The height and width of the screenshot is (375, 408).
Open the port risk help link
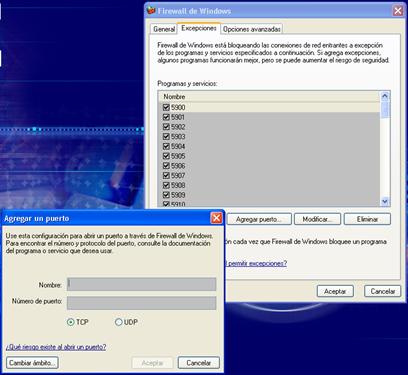[x=56, y=347]
